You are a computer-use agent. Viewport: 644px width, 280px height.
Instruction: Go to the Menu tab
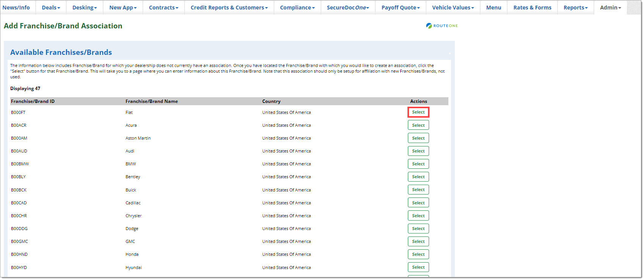point(494,8)
